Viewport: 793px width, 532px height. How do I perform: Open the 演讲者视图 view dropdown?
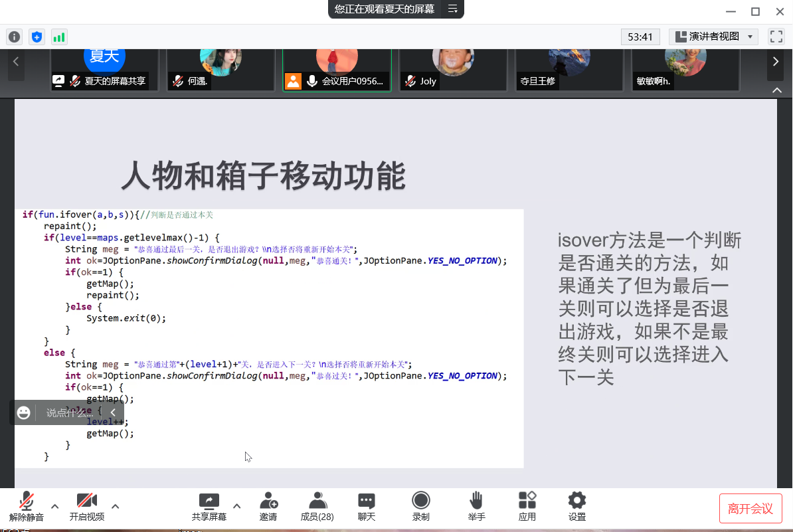713,37
